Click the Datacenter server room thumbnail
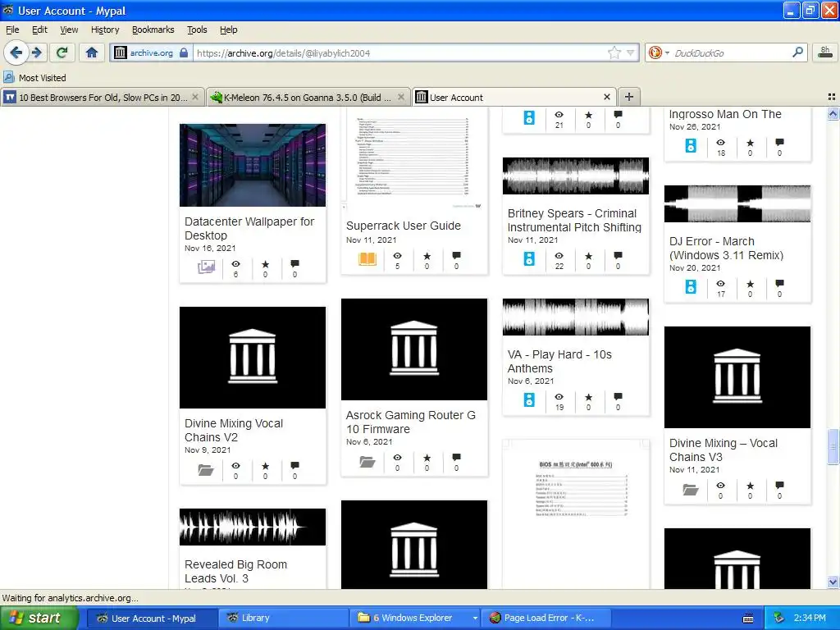The height and width of the screenshot is (630, 840). [x=253, y=165]
